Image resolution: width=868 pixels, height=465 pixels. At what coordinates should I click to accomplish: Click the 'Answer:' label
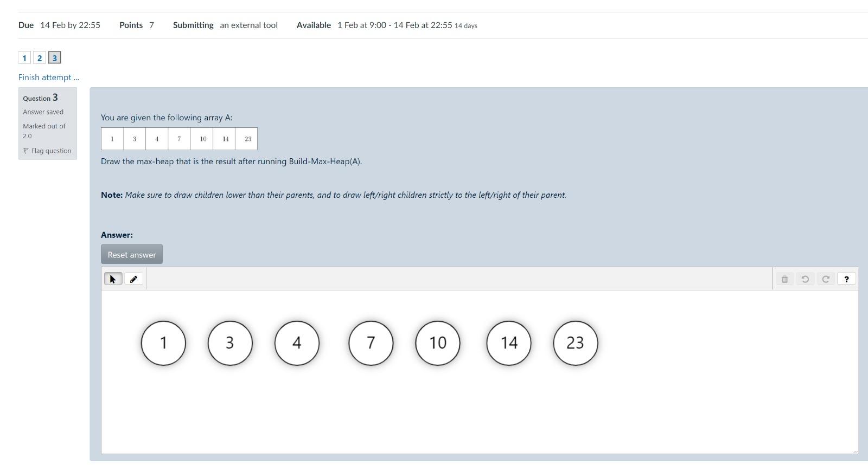(x=117, y=235)
